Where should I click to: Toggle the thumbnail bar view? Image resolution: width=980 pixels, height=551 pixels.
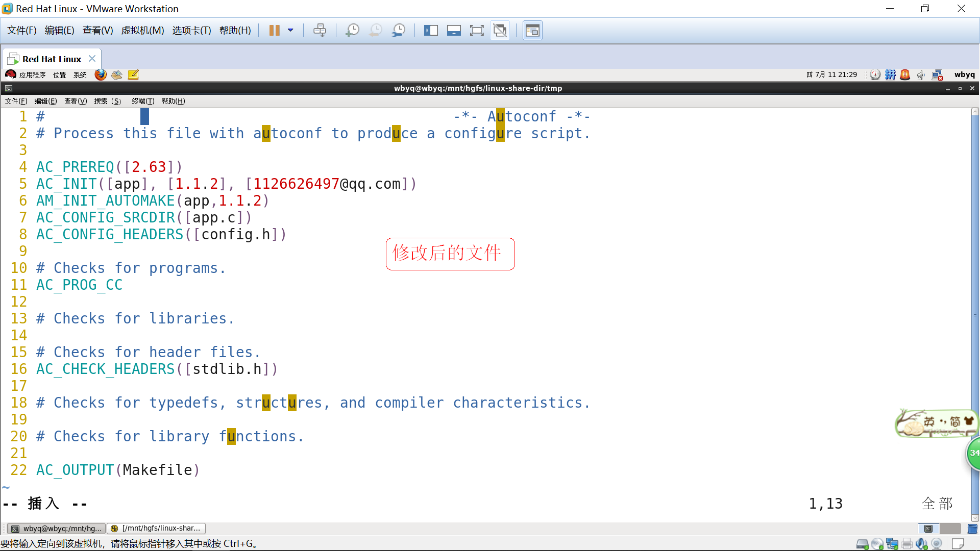(453, 31)
